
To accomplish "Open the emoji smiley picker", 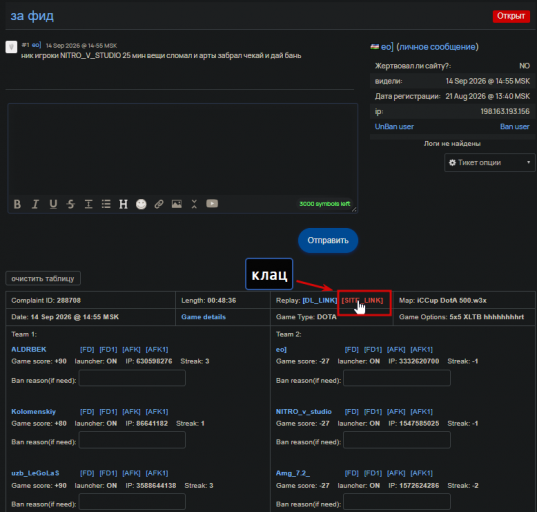I will (141, 204).
